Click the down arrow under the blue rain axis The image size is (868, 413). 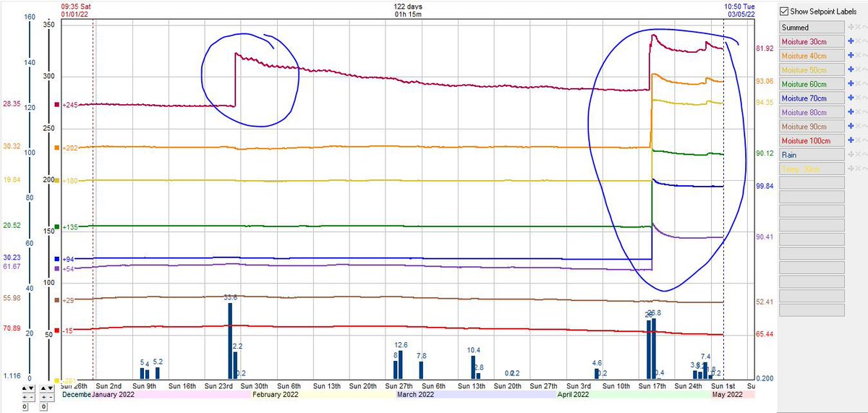[x=31, y=388]
